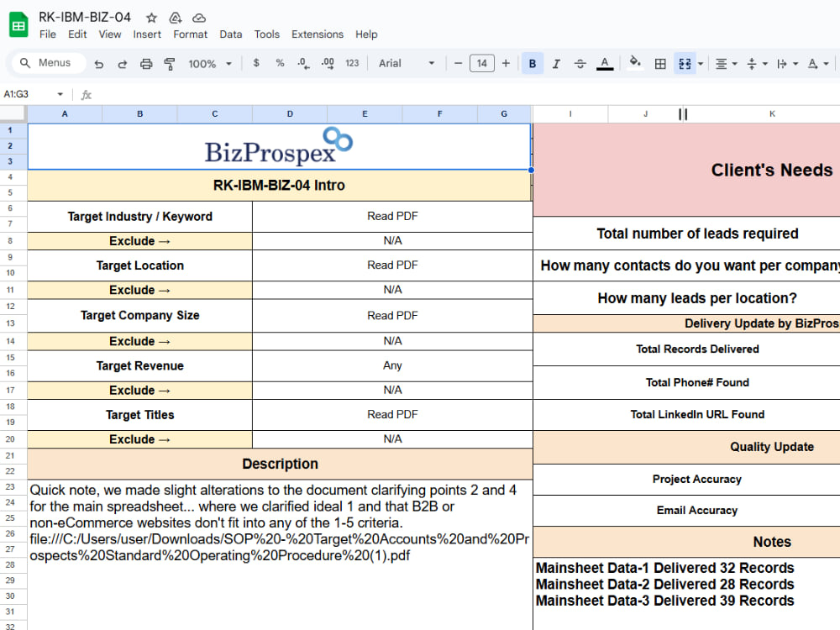Decrease decimal places icon
This screenshot has height=630, width=840.
(303, 63)
